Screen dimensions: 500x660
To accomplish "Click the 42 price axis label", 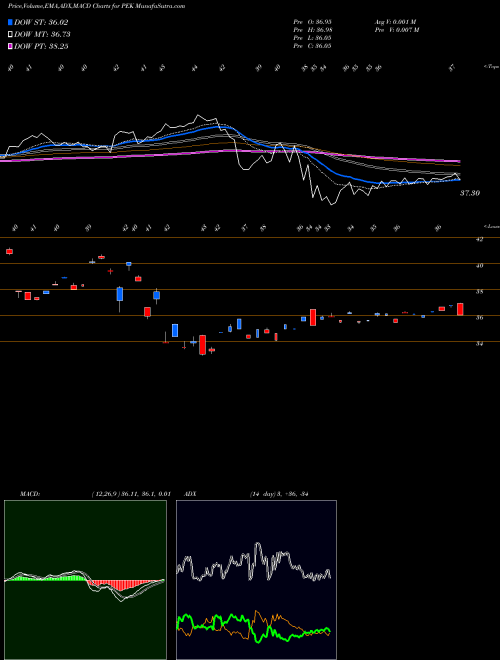I will (479, 239).
